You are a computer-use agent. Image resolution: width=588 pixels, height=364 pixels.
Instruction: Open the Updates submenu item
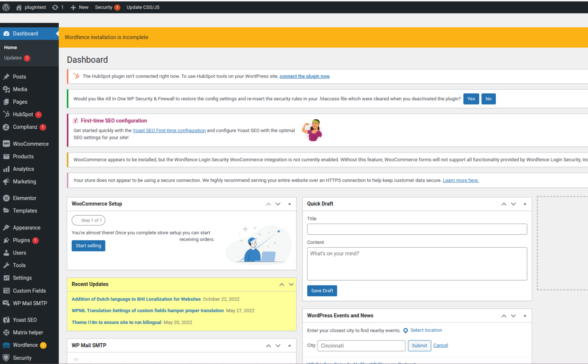pos(17,58)
